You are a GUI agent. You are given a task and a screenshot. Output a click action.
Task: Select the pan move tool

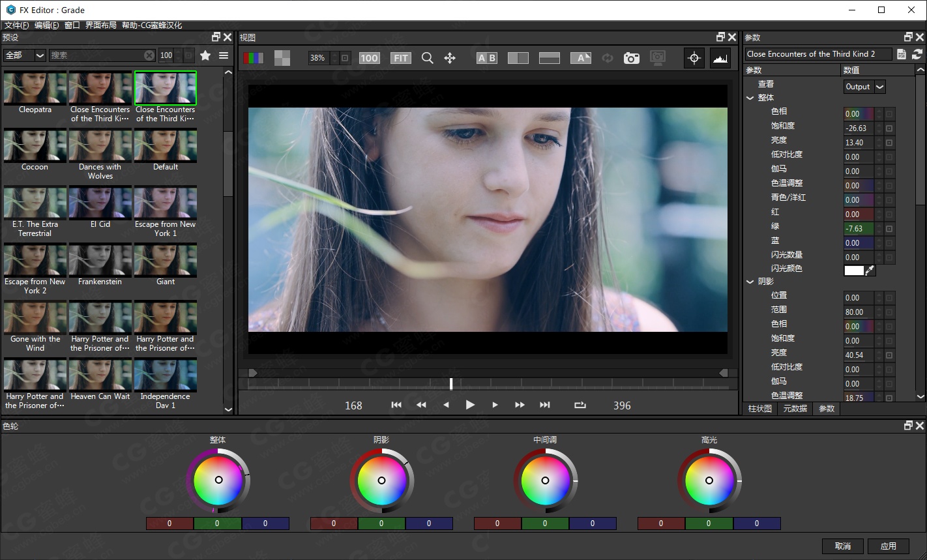[450, 58]
